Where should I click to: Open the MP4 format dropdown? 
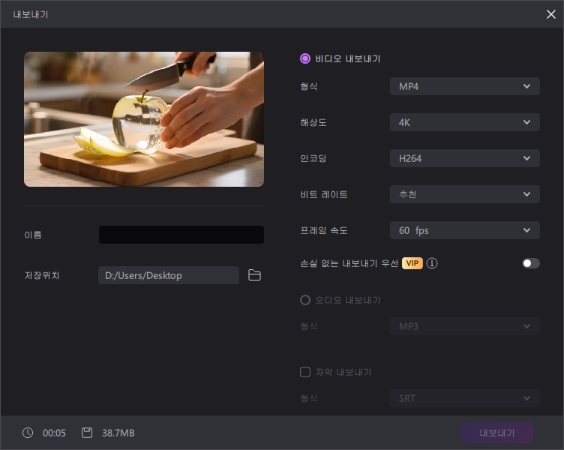coord(465,86)
